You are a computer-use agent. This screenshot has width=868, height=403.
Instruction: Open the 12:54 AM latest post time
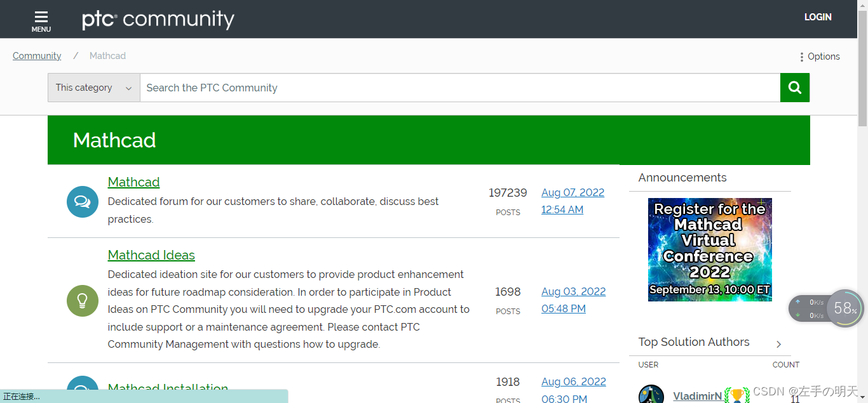562,209
